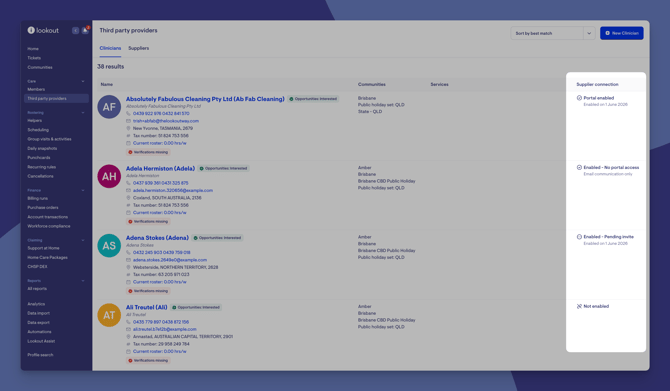670x391 pixels.
Task: Click the AT avatar of Ali Treutel
Action: click(x=109, y=315)
